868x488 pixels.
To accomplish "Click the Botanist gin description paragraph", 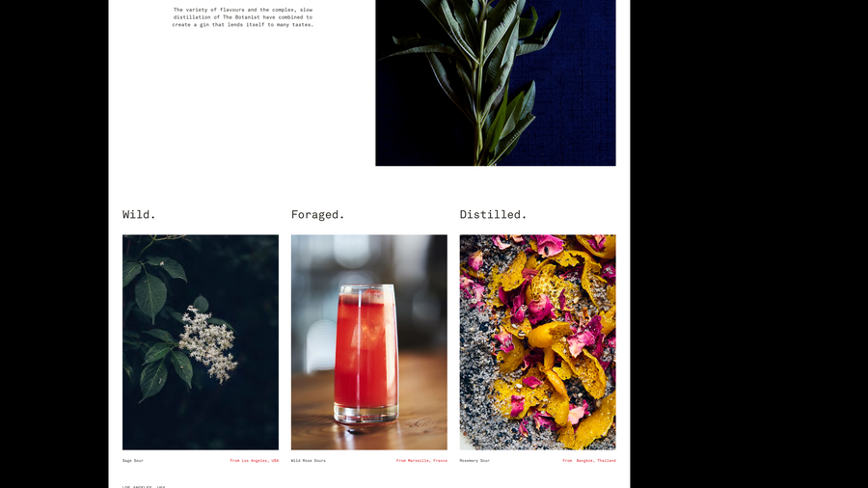I will tap(242, 17).
